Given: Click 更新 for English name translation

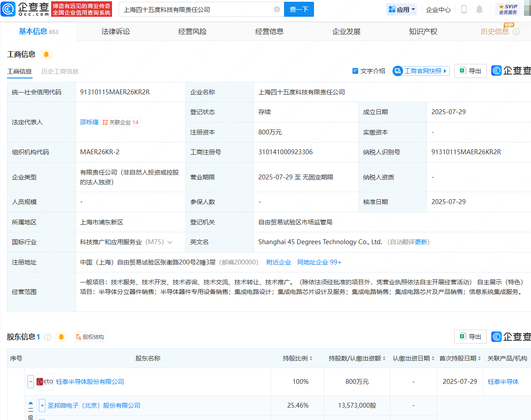Looking at the screenshot, I should click(421, 242).
